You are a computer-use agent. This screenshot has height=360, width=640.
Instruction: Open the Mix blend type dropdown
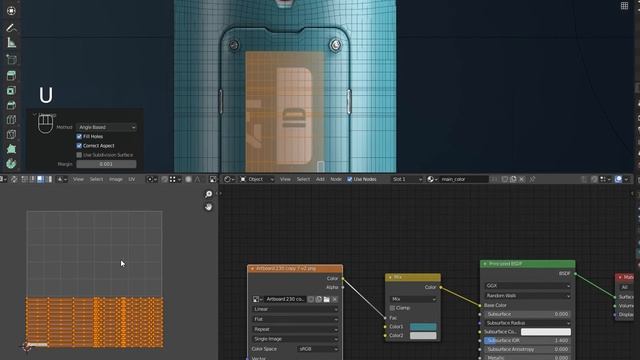point(413,299)
